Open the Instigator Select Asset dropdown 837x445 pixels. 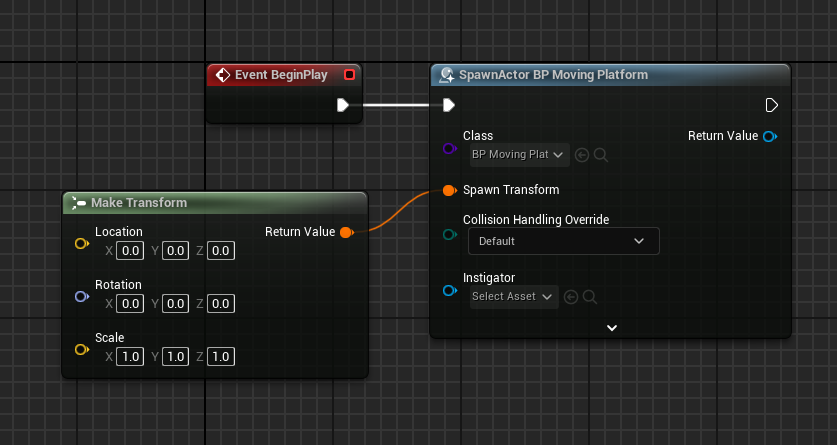tap(514, 297)
